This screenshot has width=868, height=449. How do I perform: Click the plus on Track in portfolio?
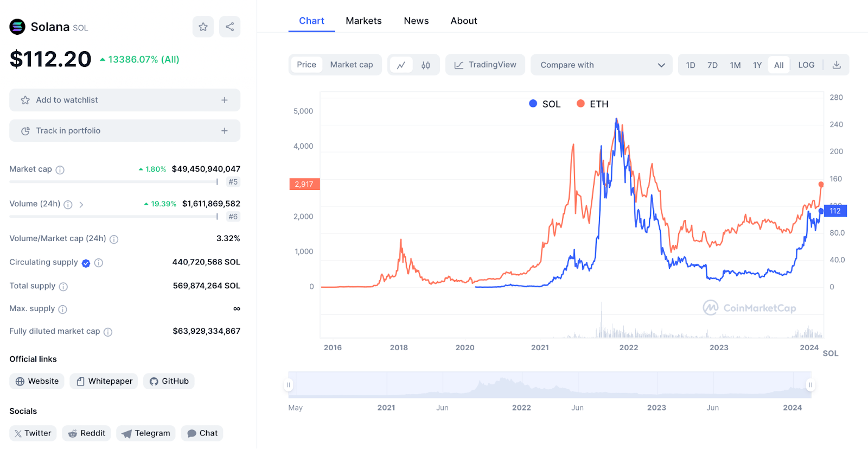225,131
